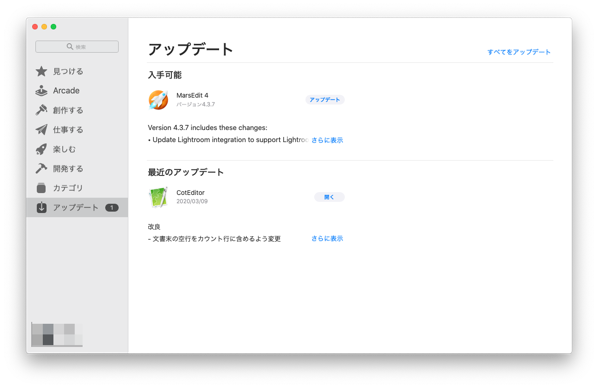Click CotEditor app name

pyautogui.click(x=190, y=193)
